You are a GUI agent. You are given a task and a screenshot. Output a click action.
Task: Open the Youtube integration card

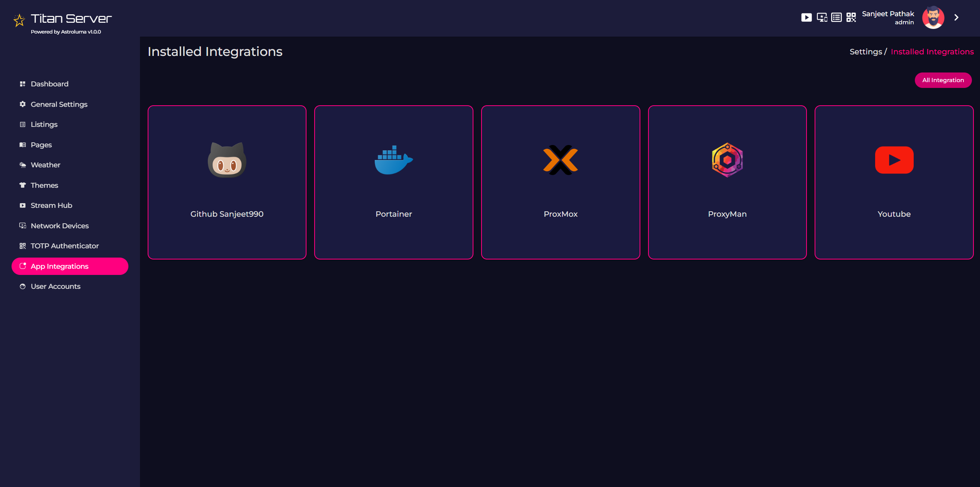pos(894,182)
